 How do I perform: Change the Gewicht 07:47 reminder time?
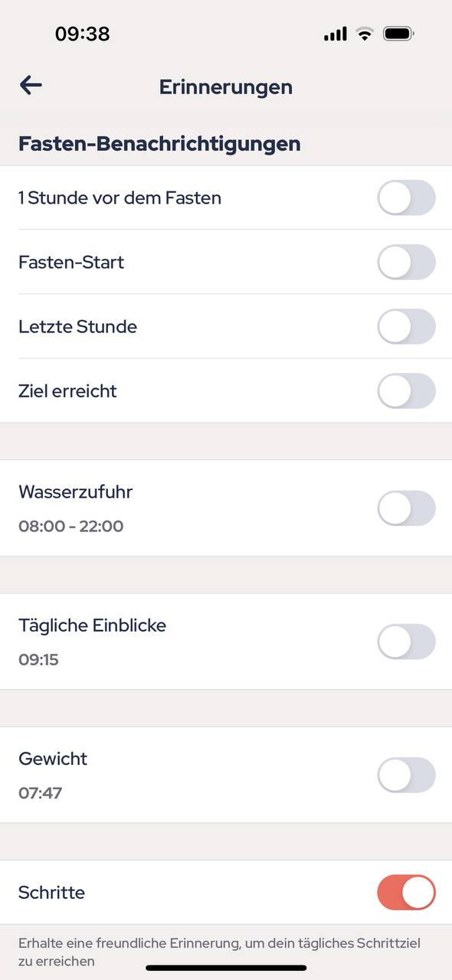pyautogui.click(x=40, y=792)
